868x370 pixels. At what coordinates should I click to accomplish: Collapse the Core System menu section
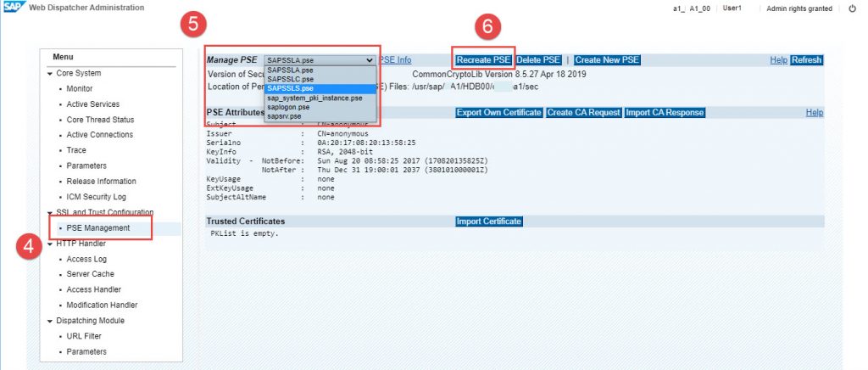50,73
